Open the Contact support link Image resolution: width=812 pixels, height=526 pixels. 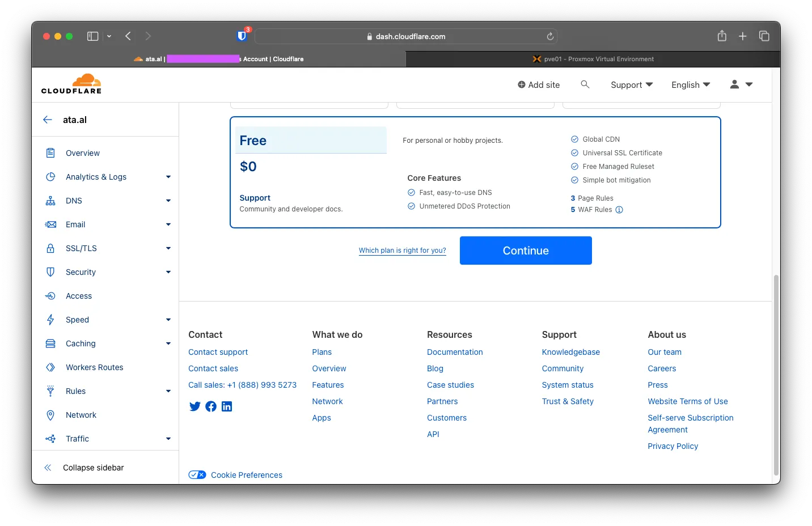point(218,352)
